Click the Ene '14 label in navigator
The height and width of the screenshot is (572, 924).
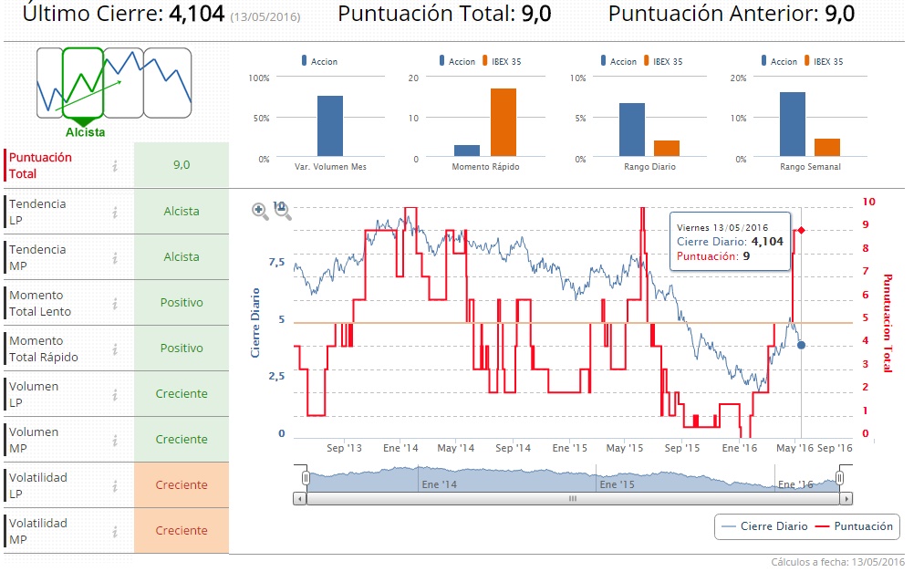point(439,484)
